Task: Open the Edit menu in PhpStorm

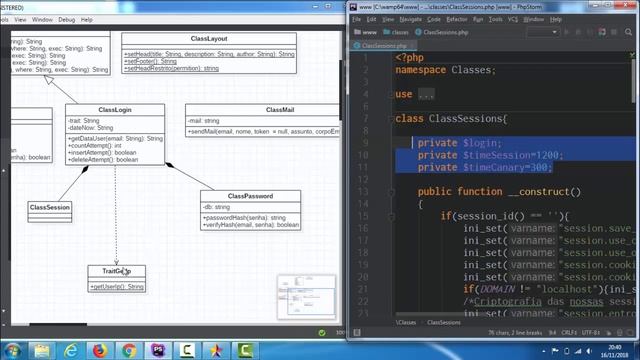Action: (x=371, y=19)
